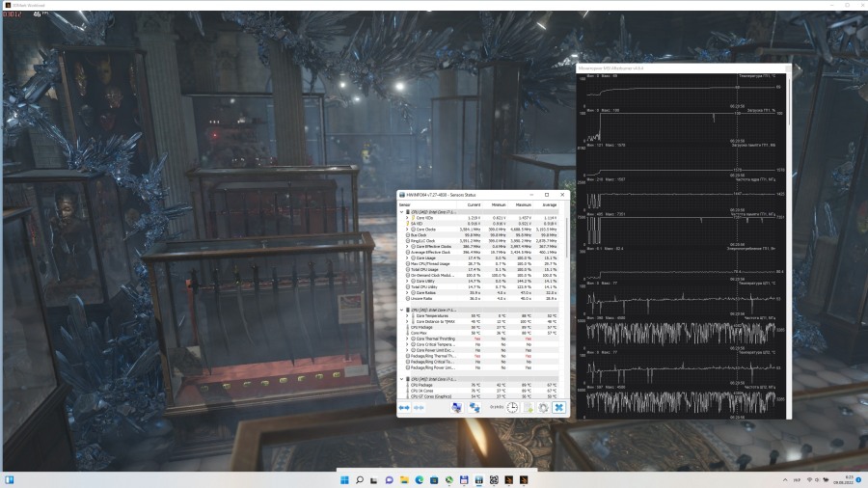Expand the Core Usage sensor row
This screenshot has height=488, width=868.
click(407, 258)
